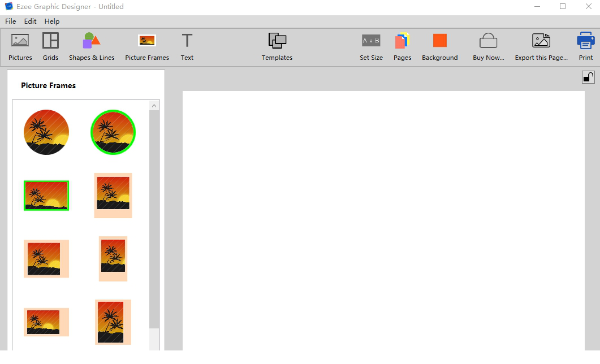
Task: Open Shapes & Lines panel
Action: tap(92, 47)
